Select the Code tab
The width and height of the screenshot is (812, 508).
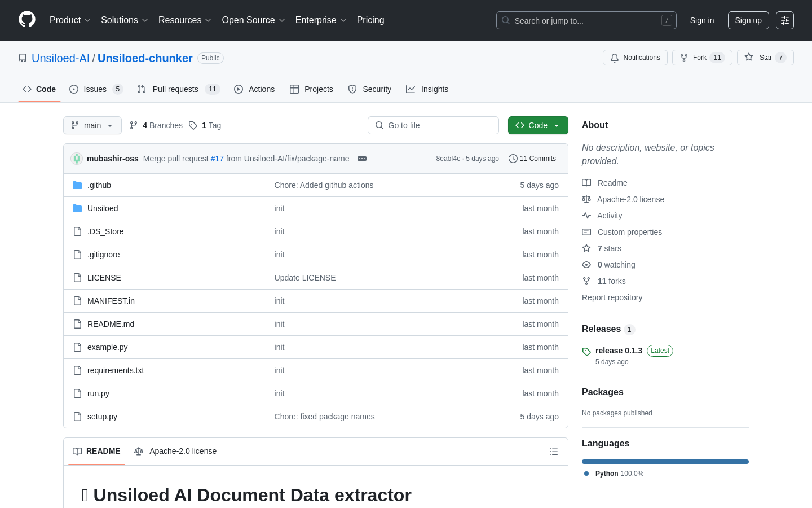(x=39, y=89)
